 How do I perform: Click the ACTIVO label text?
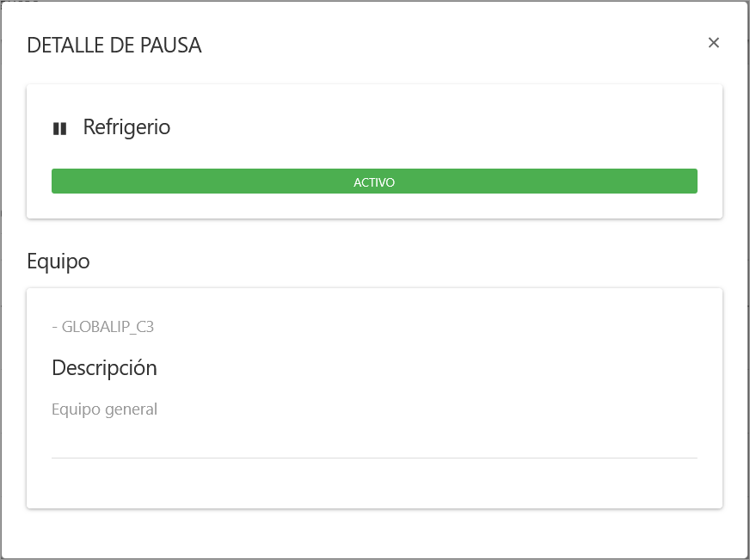point(374,182)
